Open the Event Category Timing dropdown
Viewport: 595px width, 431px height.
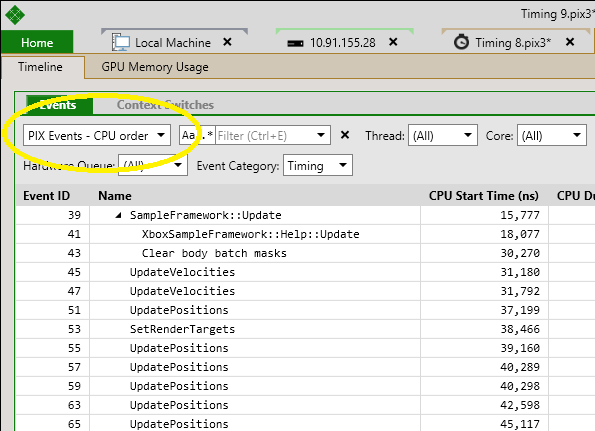pyautogui.click(x=318, y=165)
